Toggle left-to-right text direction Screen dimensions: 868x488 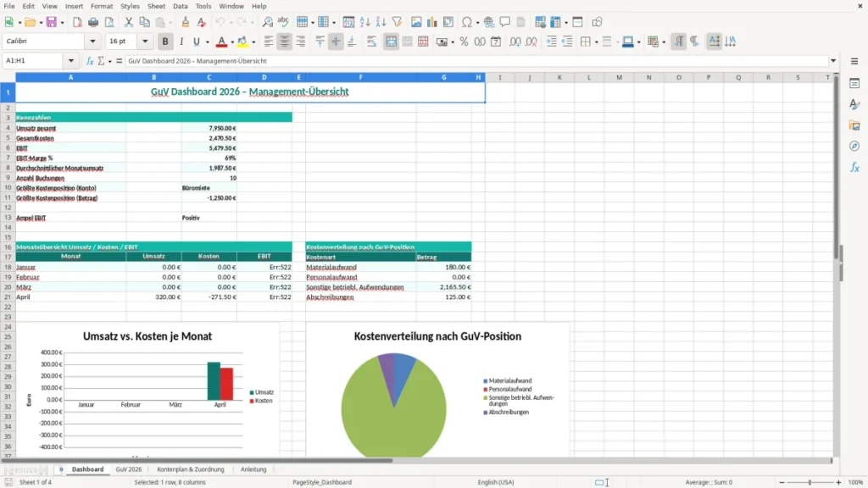click(x=679, y=42)
